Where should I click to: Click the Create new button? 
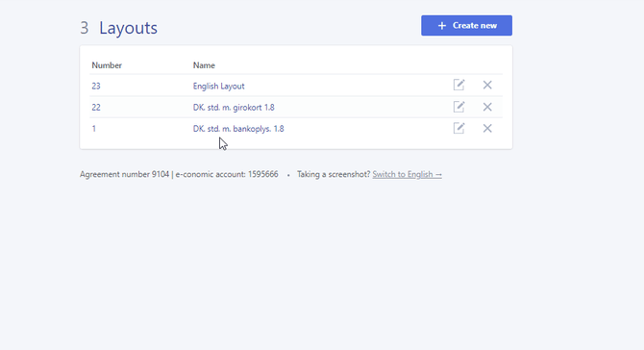click(x=466, y=25)
